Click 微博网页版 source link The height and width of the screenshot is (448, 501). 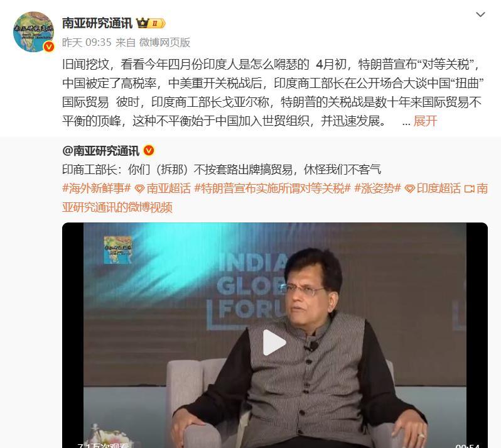tap(164, 42)
